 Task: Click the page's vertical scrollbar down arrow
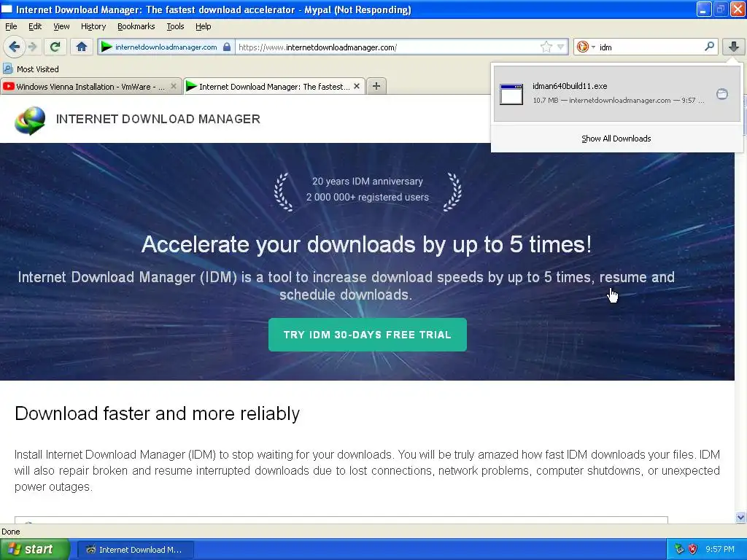pyautogui.click(x=740, y=517)
